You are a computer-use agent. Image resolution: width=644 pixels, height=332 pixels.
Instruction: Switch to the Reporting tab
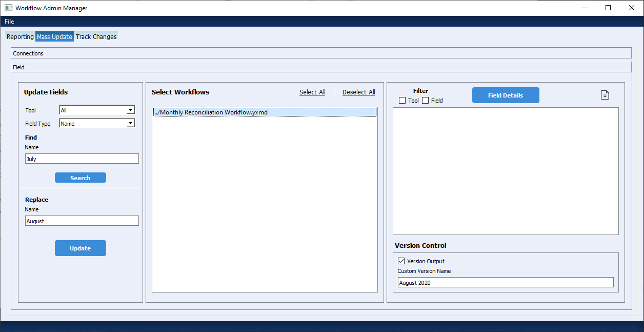(x=20, y=37)
